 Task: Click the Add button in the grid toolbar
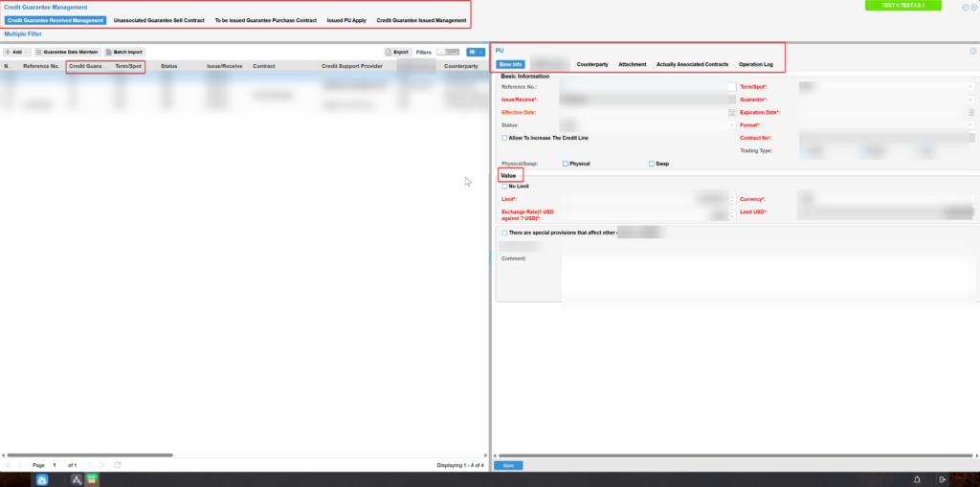point(17,52)
